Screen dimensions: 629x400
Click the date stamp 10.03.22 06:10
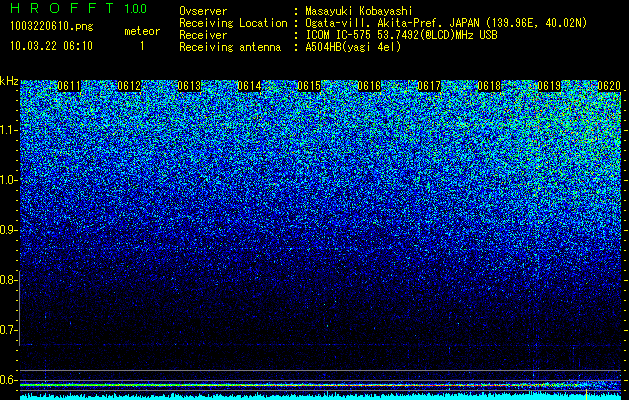tap(51, 46)
